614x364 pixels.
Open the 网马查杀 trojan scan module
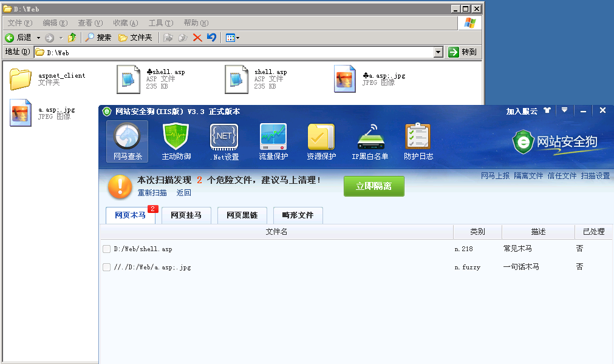click(x=128, y=141)
